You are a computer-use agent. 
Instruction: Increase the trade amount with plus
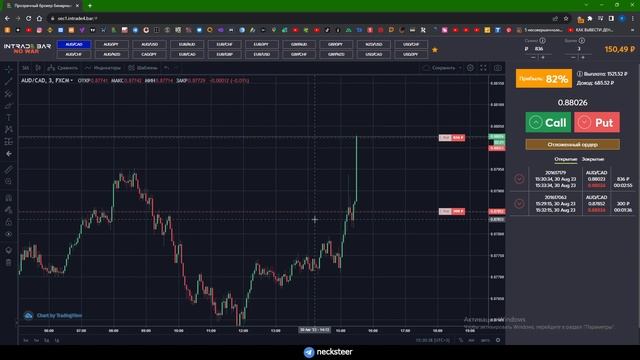543,58
